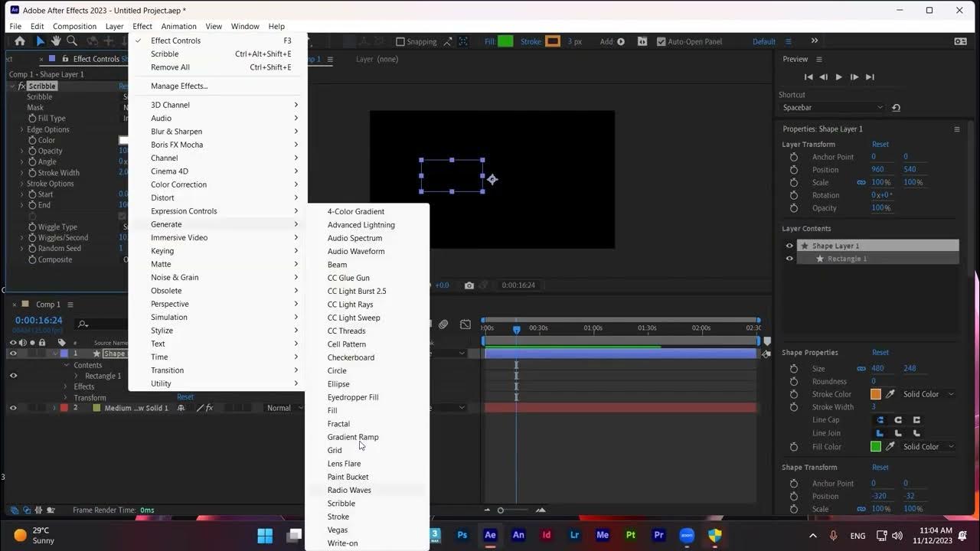The height and width of the screenshot is (551, 980).
Task: Pick Fill Color with the eyedropper
Action: [x=890, y=447]
